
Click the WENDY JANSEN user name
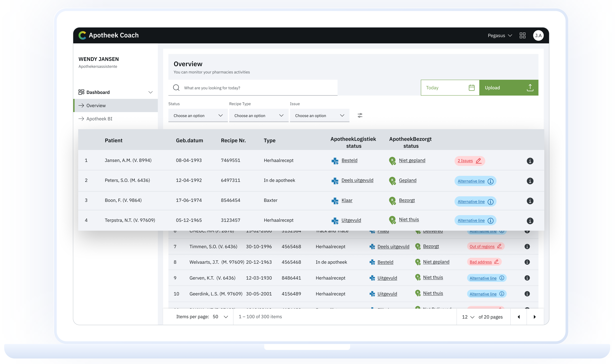(x=98, y=59)
